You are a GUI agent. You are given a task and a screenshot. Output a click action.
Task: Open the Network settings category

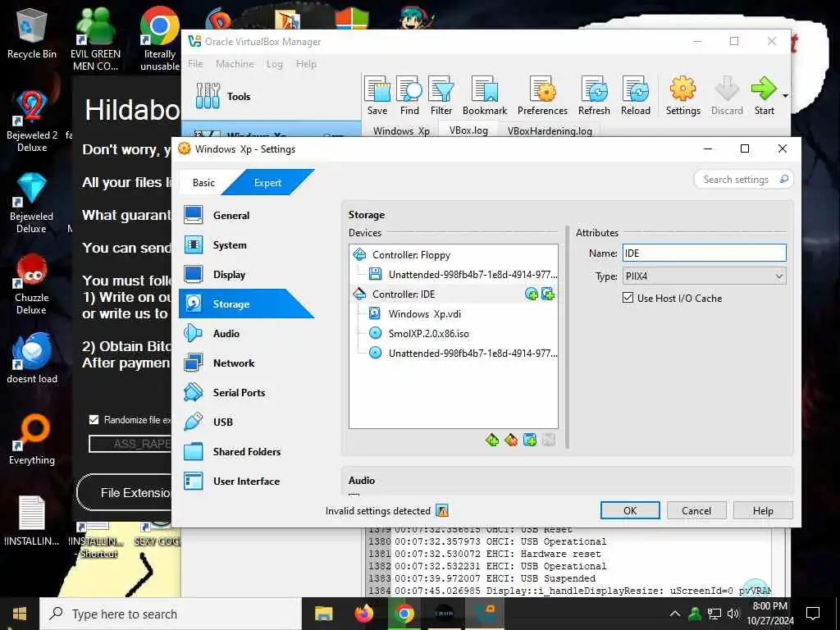coord(246,363)
